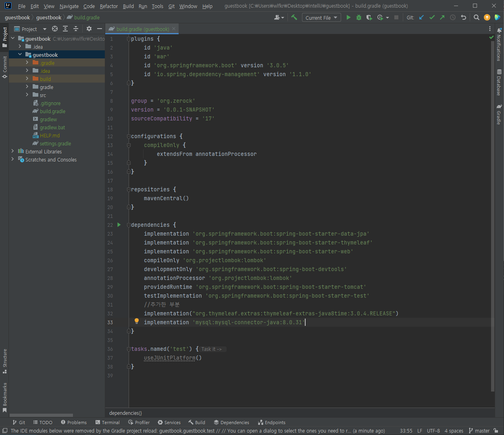Collapse the nested guestbook folder
This screenshot has height=435, width=504.
coord(20,54)
